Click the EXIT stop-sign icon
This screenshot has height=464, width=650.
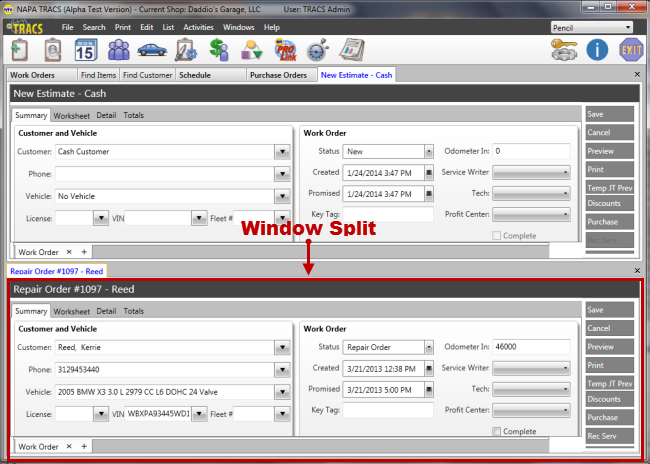pos(631,50)
